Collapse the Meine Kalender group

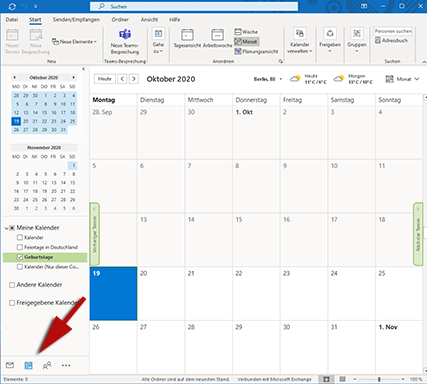[6, 228]
